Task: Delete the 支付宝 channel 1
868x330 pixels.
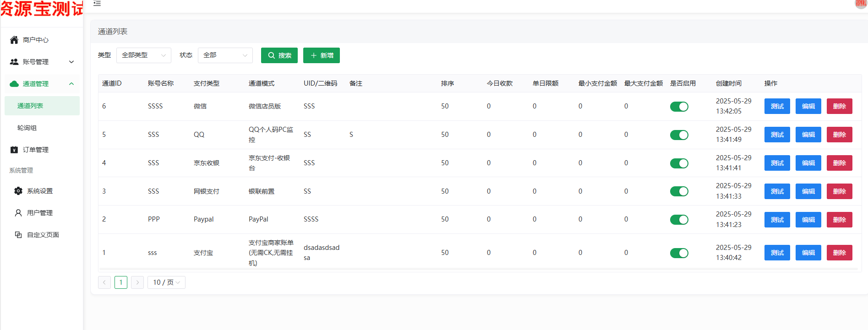Action: [840, 253]
